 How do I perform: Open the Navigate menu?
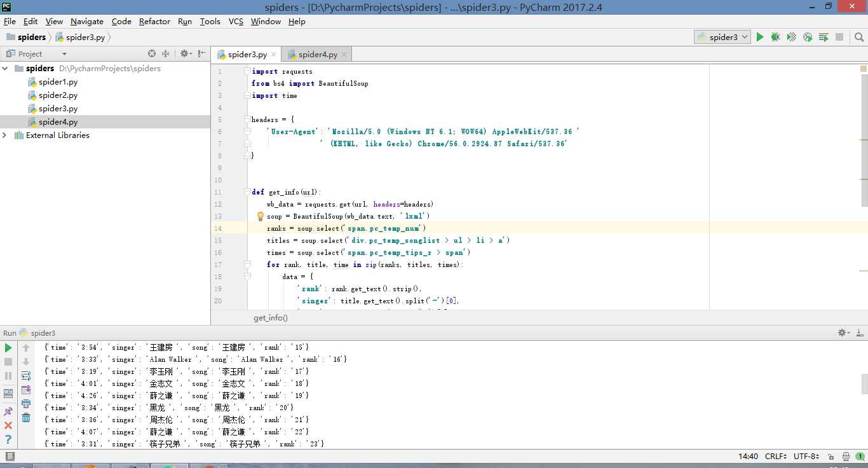pos(87,22)
